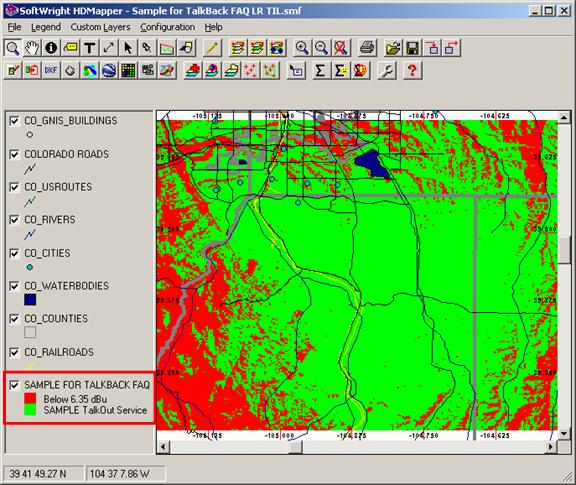The width and height of the screenshot is (576, 485).
Task: Click the red shape layer stack icon
Action: (x=193, y=70)
